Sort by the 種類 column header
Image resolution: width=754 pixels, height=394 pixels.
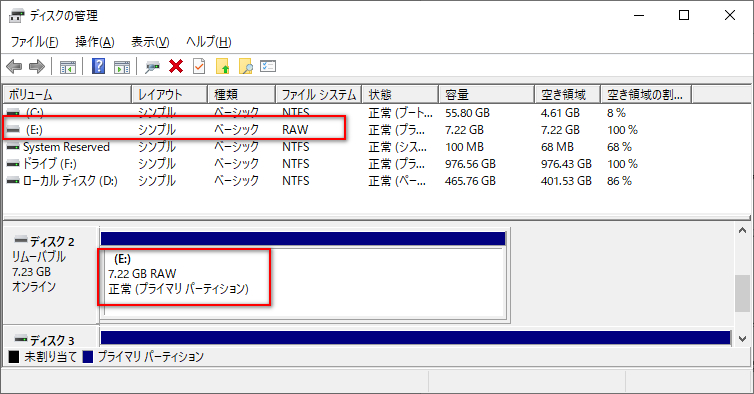point(242,94)
